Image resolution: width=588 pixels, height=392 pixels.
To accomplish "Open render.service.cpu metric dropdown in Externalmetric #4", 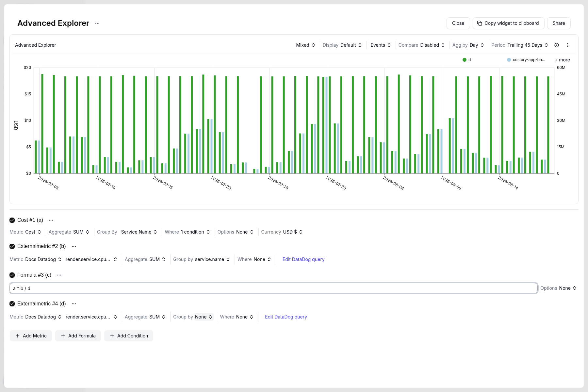I will pos(91,317).
